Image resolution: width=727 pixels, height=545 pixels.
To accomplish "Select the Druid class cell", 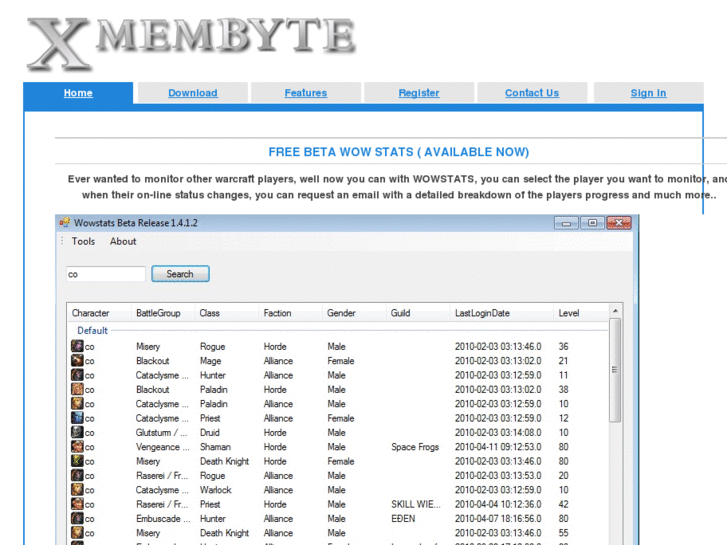I will 210,433.
